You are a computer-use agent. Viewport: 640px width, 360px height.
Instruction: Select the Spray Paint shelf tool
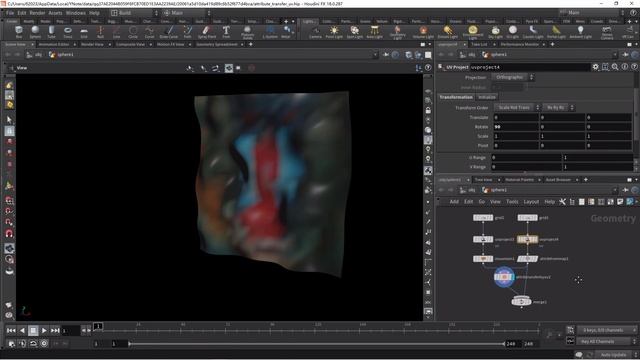(207, 31)
